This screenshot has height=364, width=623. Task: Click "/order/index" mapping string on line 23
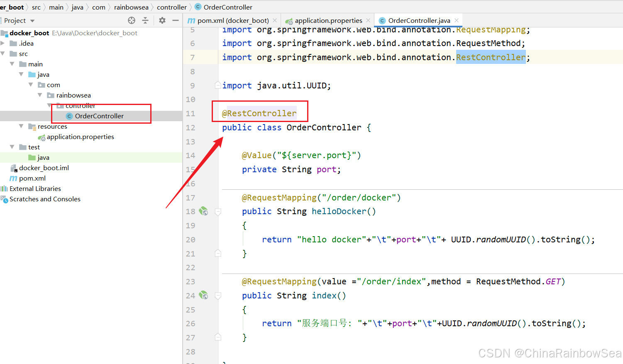[394, 281]
